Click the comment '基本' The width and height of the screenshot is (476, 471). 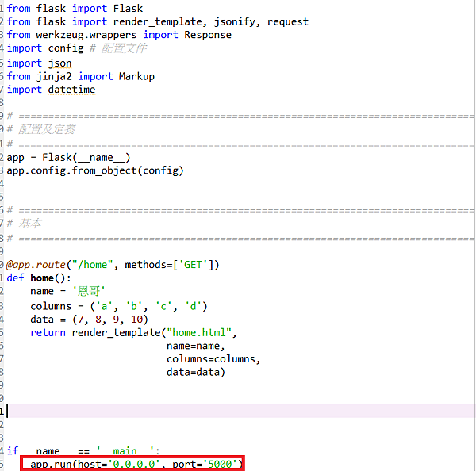pos(30,224)
